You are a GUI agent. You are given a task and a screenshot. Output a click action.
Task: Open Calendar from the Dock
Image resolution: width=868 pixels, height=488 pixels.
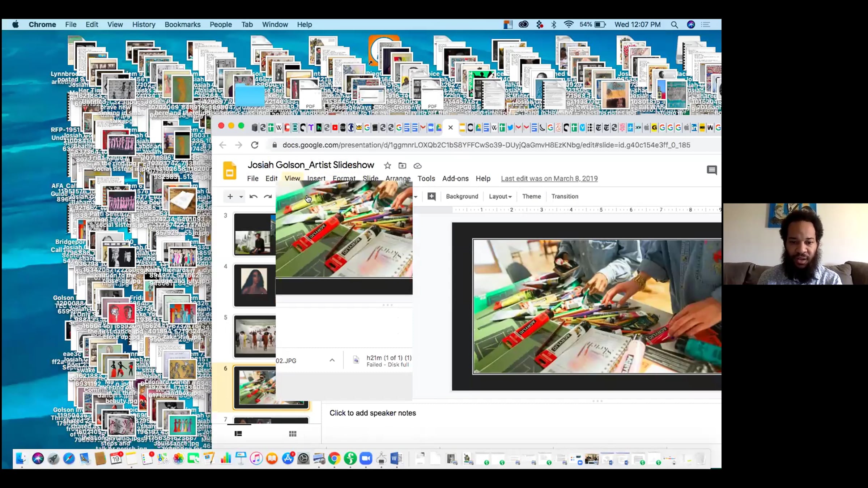pos(116,459)
